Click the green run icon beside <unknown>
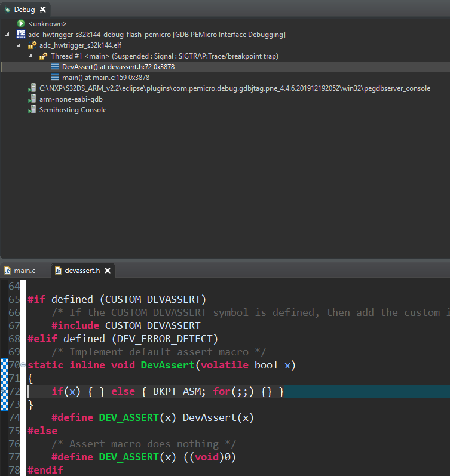This screenshot has width=450, height=476. pos(21,23)
